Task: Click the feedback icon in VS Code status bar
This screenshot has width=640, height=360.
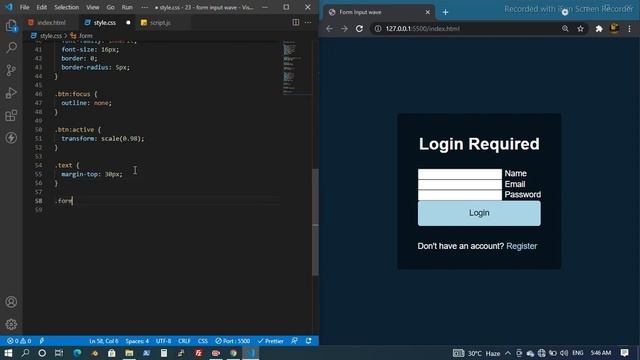Action: pyautogui.click(x=295, y=341)
